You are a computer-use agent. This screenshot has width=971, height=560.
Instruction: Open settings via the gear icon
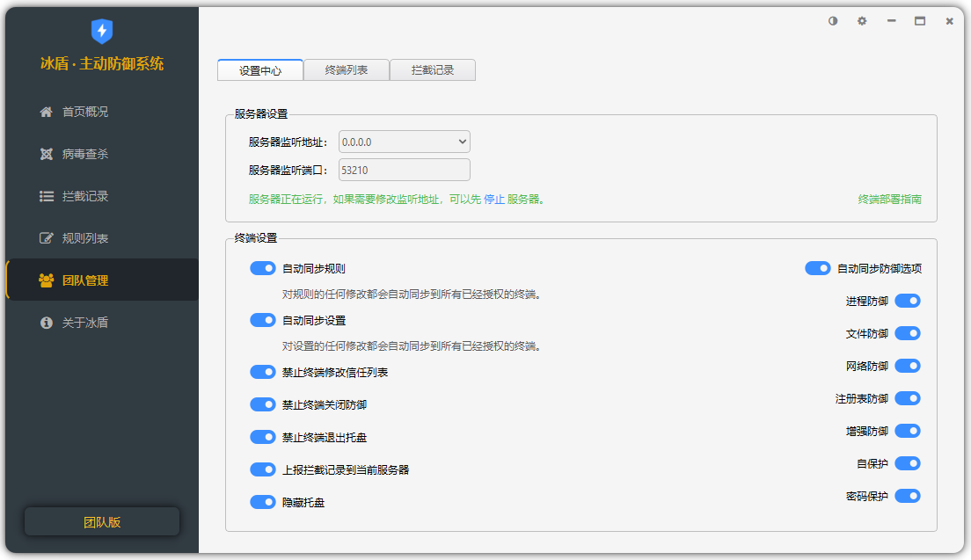click(x=862, y=21)
